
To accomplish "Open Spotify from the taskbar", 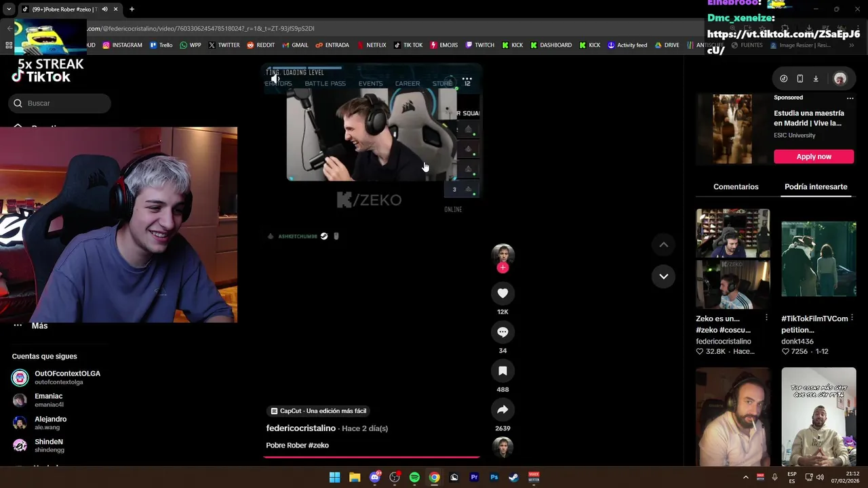I will point(414,477).
